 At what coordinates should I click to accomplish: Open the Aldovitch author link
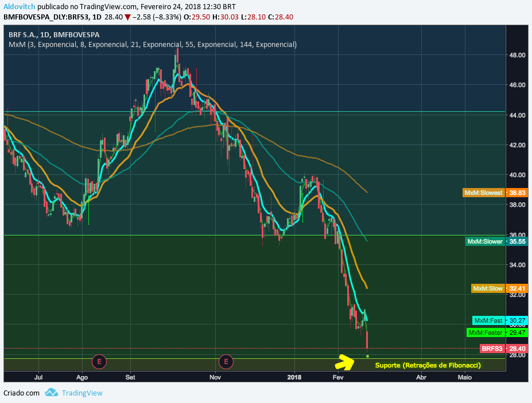(20, 7)
